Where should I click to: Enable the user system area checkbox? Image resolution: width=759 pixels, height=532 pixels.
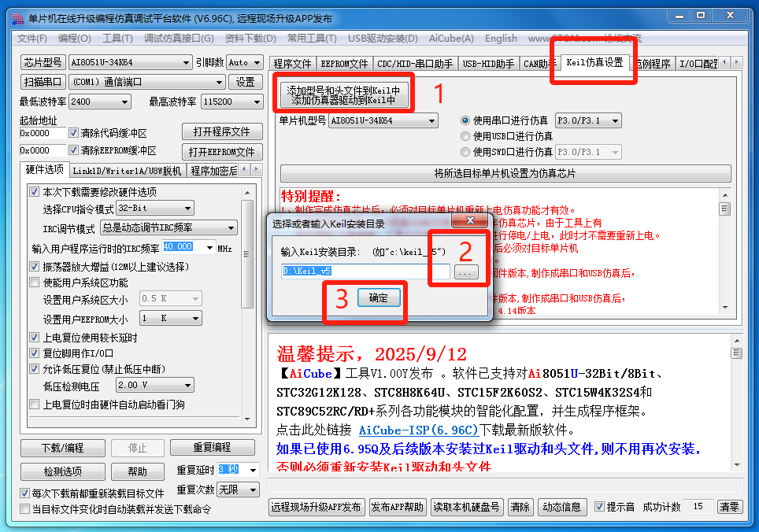[x=34, y=283]
